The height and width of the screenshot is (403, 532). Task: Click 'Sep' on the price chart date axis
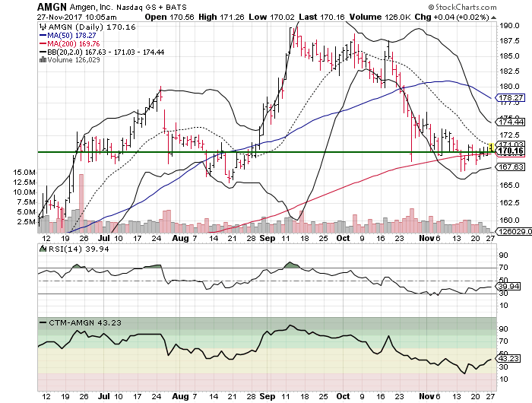pyautogui.click(x=268, y=238)
